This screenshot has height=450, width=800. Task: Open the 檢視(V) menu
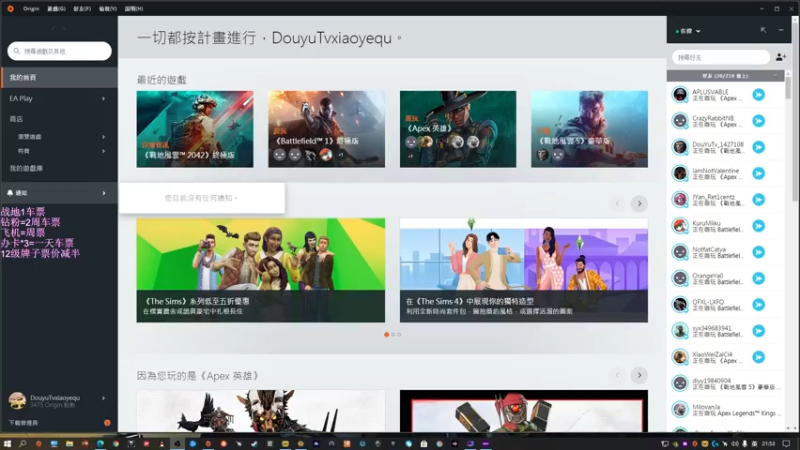108,9
